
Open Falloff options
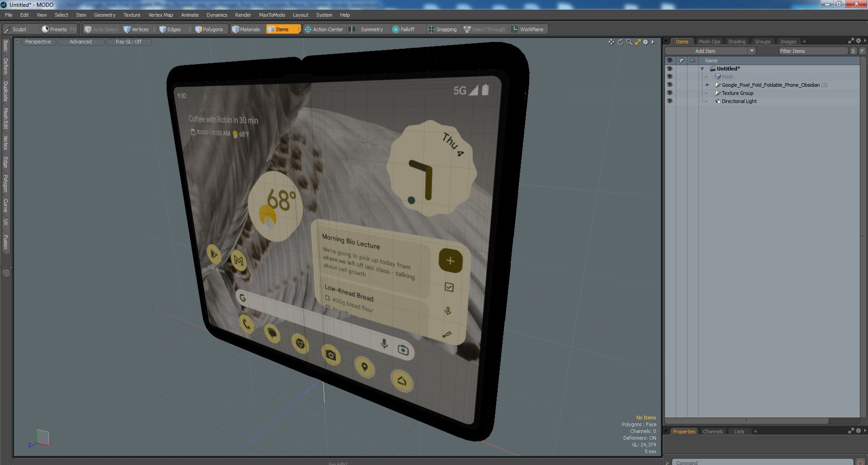pos(407,29)
